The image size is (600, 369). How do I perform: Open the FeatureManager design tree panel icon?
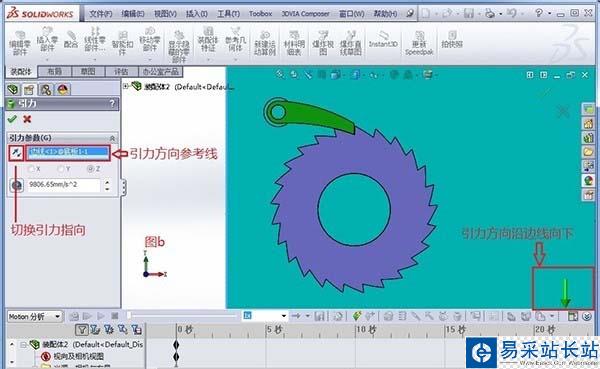(13, 90)
